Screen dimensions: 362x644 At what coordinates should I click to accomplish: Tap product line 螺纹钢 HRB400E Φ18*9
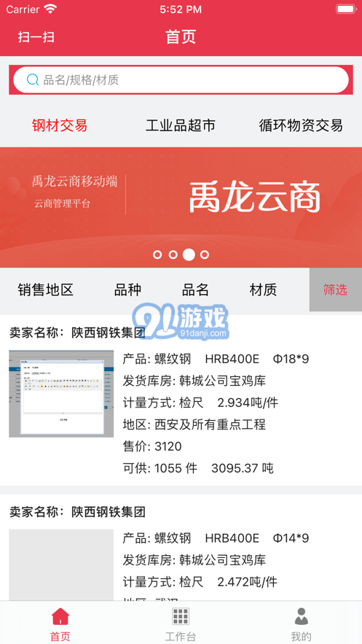216,359
